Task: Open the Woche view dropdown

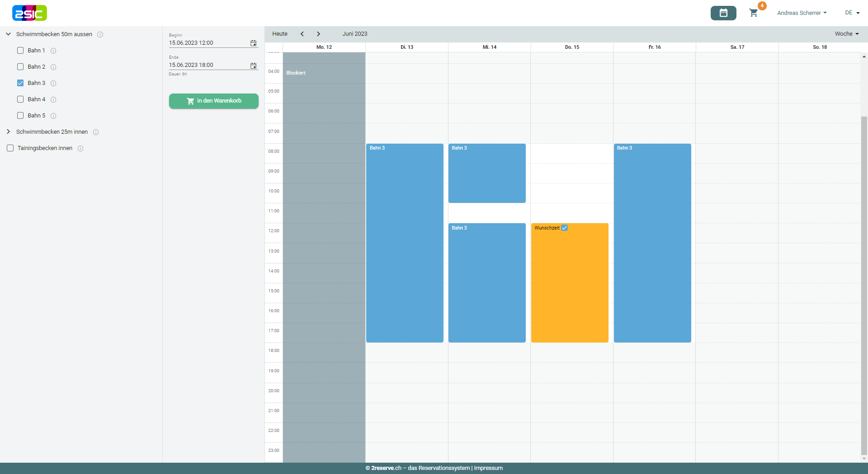Action: [846, 34]
